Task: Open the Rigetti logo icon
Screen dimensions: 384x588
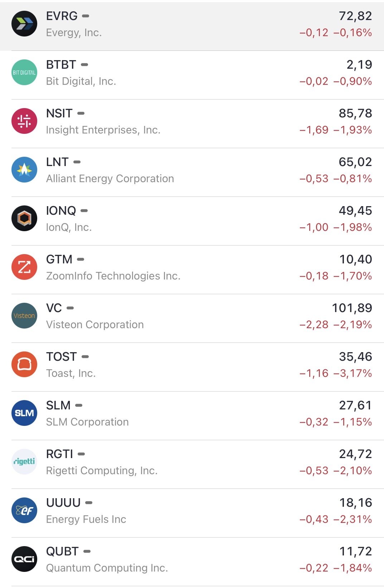Action: click(x=24, y=462)
